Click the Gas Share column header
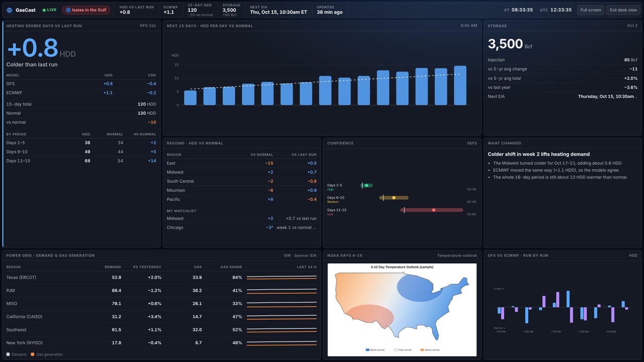644x362 pixels. point(231,267)
